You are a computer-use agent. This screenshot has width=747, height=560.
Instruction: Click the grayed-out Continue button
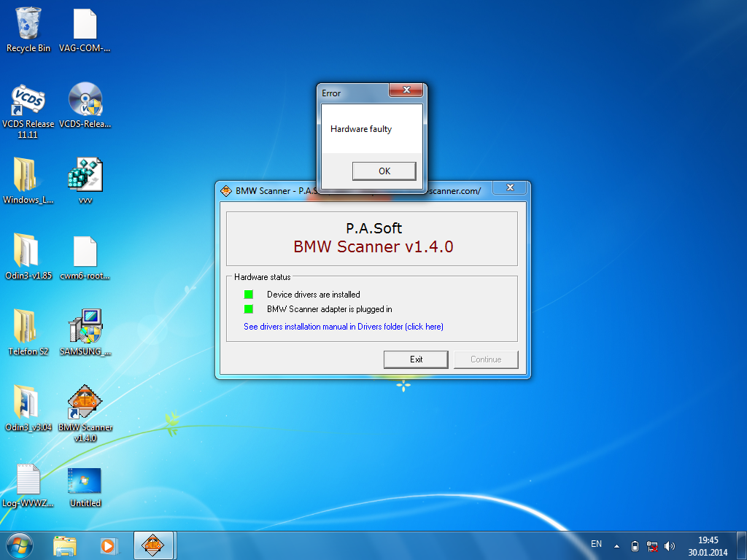coord(486,359)
